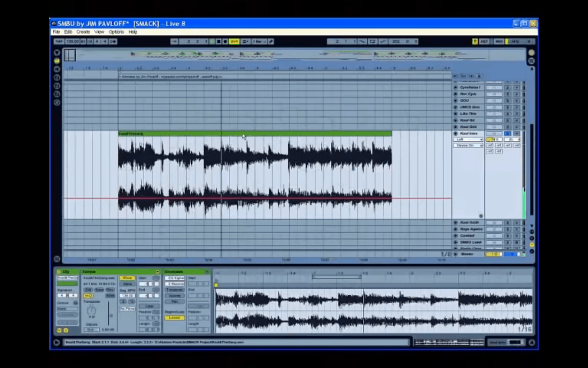
Task: Unfold the Kool Git track
Action: (x=456, y=120)
